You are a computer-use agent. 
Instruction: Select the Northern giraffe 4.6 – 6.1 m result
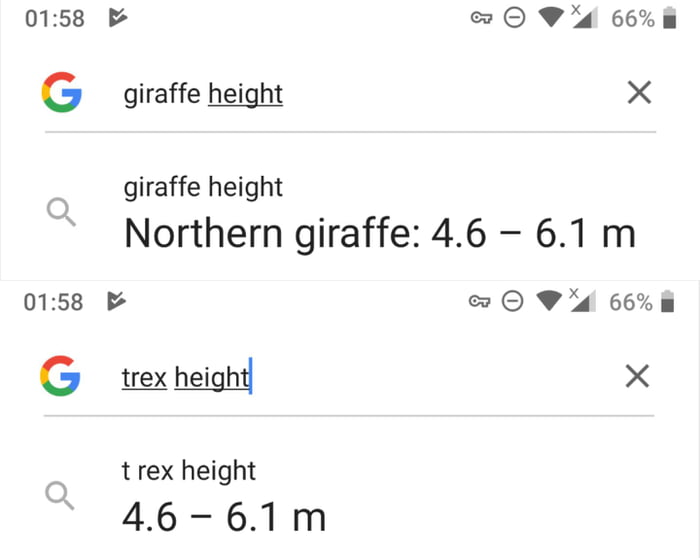379,232
